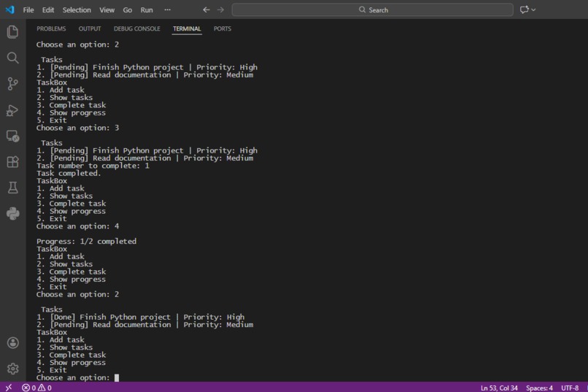Open the Search view in activity bar

(12, 58)
